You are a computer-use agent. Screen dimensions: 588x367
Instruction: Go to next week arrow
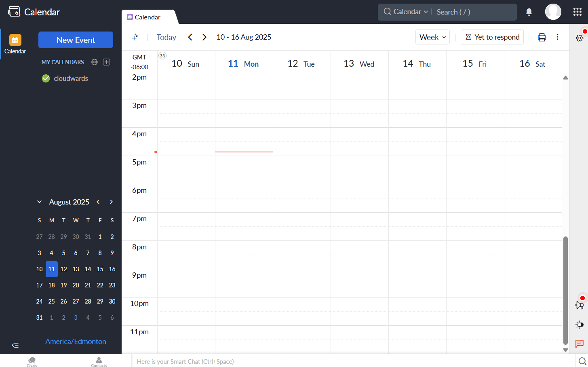(x=204, y=37)
